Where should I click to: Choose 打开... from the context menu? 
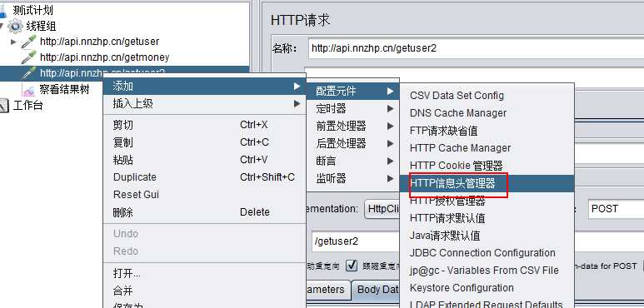(205, 273)
